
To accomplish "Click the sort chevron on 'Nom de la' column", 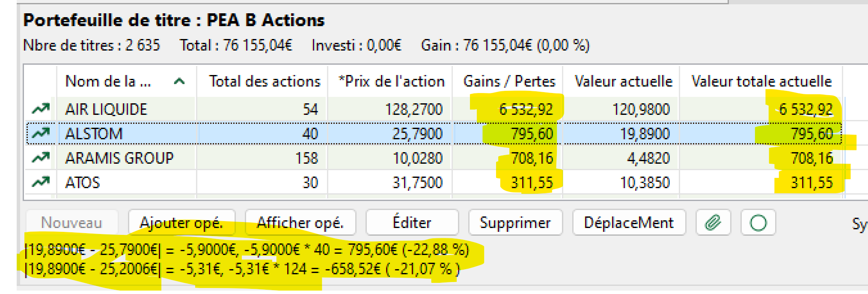I will (180, 81).
